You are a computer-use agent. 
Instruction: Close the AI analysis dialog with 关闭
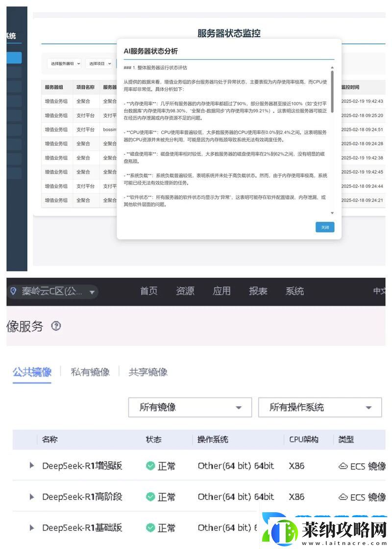(x=325, y=227)
